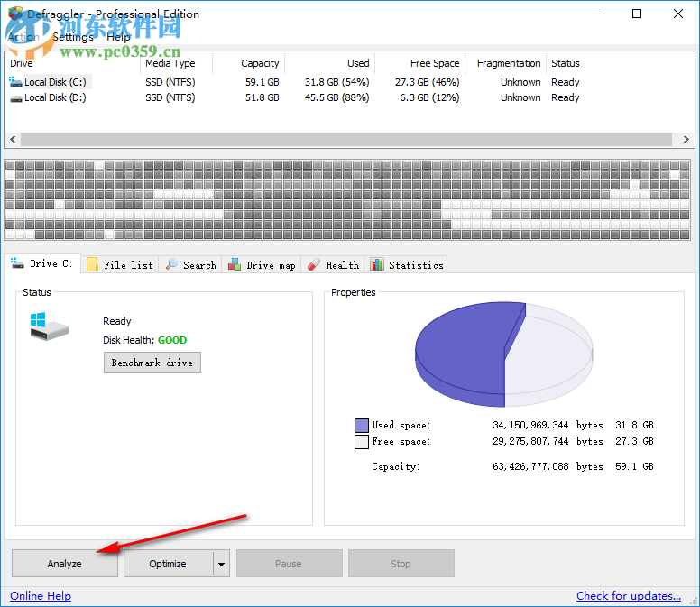Click the right arrow of horizontal scrollbar

coord(686,139)
